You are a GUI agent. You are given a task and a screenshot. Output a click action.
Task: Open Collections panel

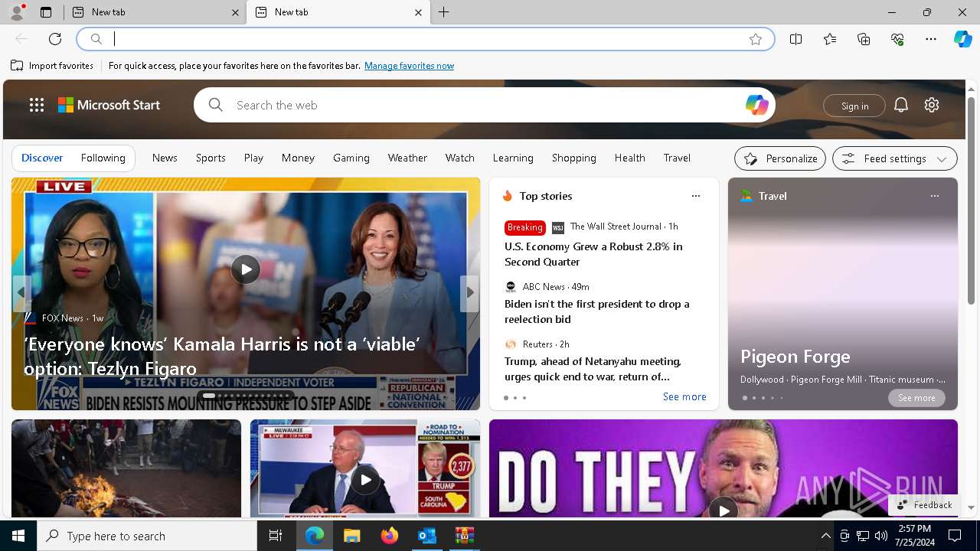tap(864, 39)
